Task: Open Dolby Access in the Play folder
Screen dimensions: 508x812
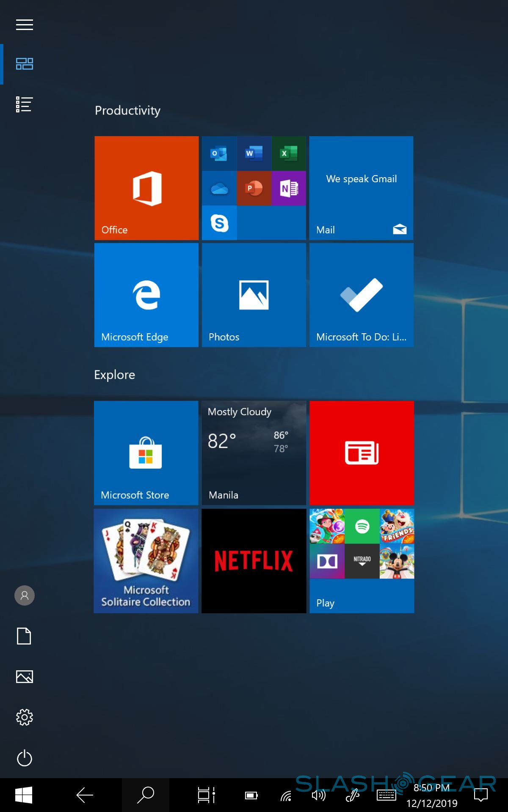Action: [327, 561]
